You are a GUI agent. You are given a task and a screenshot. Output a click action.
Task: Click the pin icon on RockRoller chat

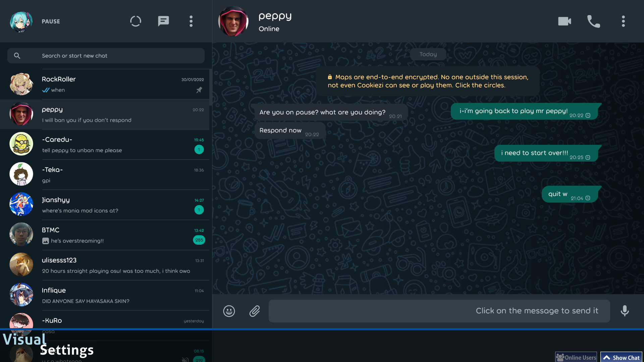point(199,90)
